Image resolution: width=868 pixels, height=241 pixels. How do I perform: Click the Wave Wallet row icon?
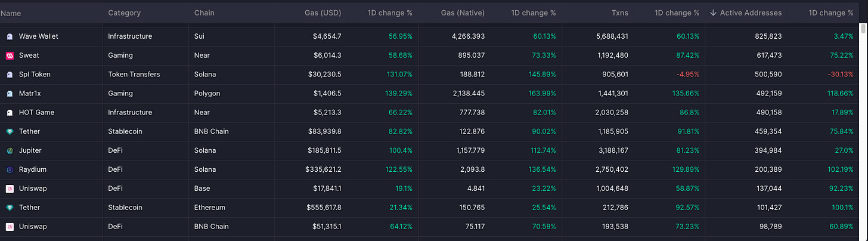[10, 36]
